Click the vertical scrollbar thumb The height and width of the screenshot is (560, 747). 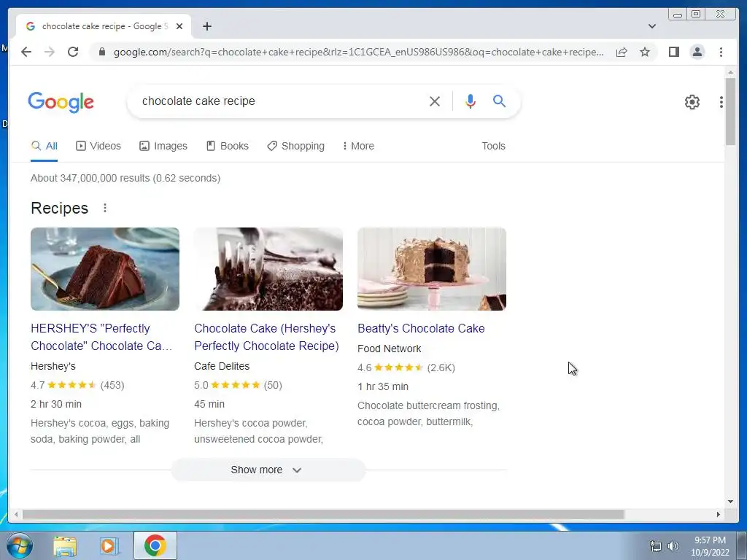coord(730,112)
